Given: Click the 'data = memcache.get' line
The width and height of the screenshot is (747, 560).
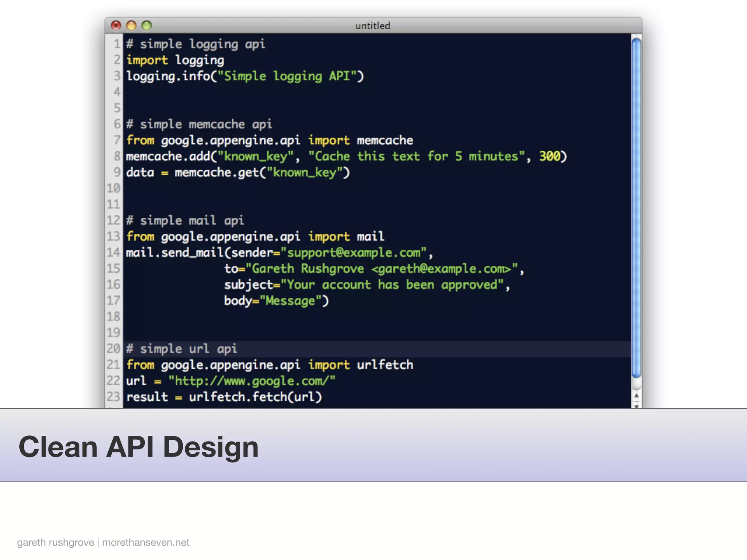Looking at the screenshot, I should point(238,172).
